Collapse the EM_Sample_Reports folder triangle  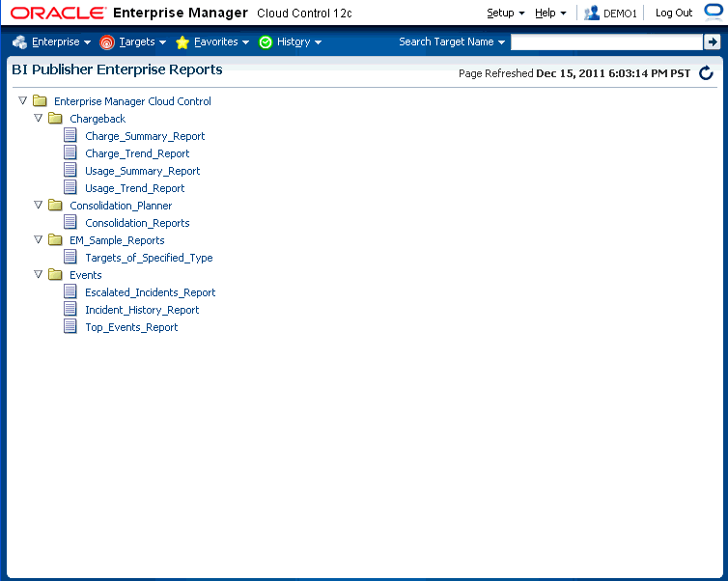click(38, 239)
